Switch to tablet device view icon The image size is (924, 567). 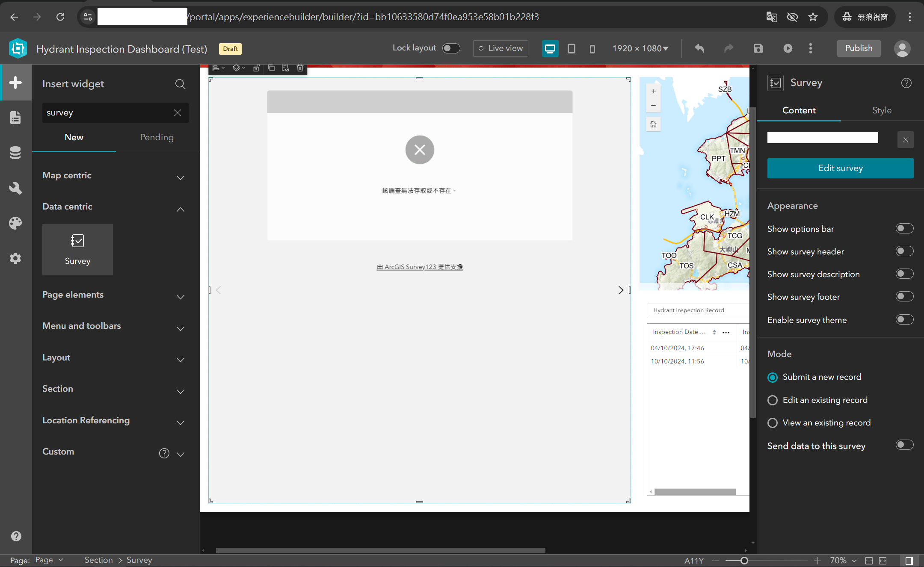coord(571,48)
